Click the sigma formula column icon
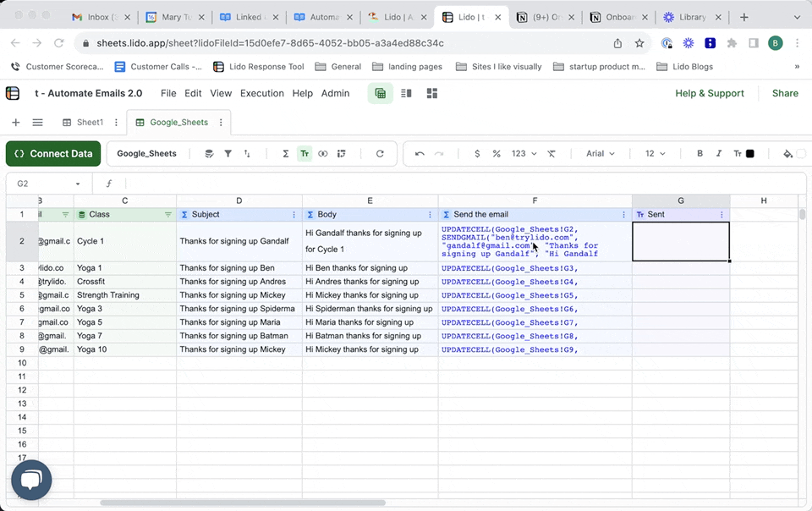Image resolution: width=812 pixels, height=511 pixels. pyautogui.click(x=285, y=154)
